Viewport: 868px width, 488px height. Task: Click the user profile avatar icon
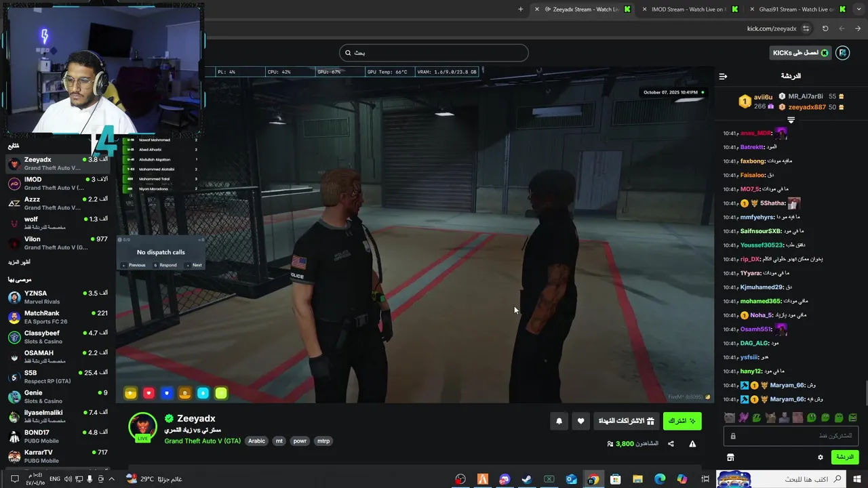pyautogui.click(x=842, y=53)
